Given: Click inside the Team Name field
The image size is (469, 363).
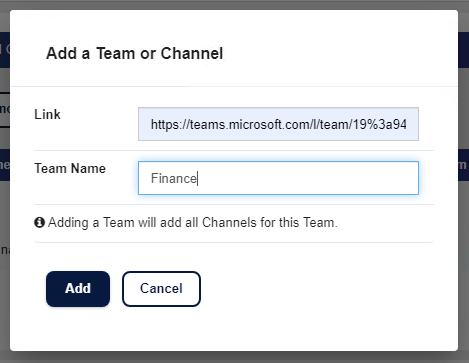Looking at the screenshot, I should (278, 178).
